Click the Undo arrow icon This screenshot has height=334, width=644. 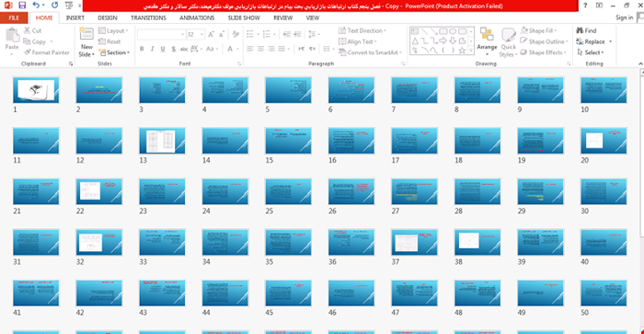click(x=36, y=6)
